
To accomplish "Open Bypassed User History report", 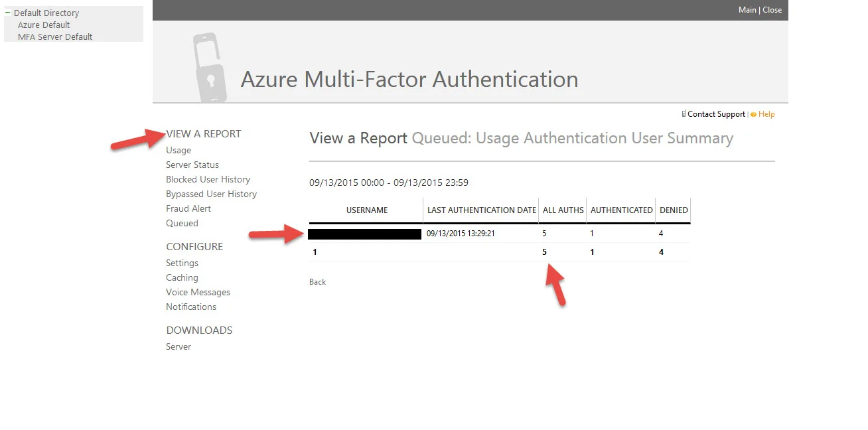I will pyautogui.click(x=211, y=194).
